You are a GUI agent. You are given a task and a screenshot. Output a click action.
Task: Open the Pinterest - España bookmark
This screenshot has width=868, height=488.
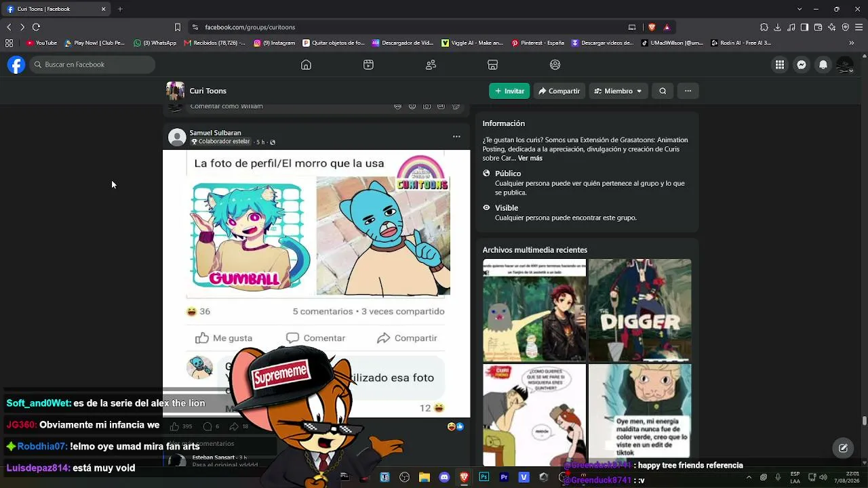(x=538, y=43)
